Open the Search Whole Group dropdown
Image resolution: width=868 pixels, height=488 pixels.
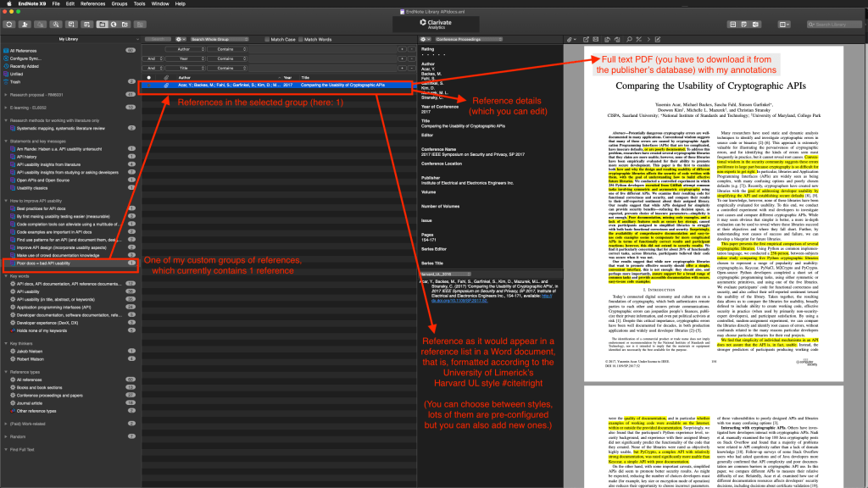[x=220, y=39]
